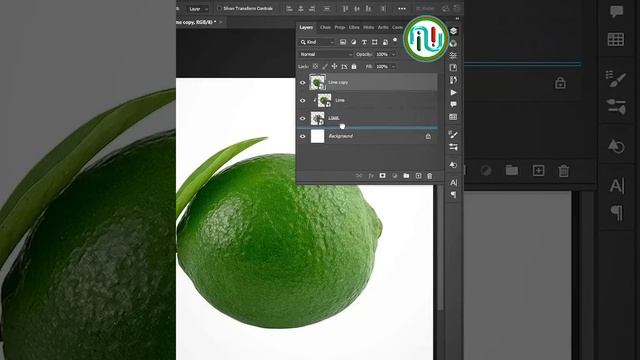Lock image pixels brush icon
This screenshot has height=360, width=640.
coord(325,66)
